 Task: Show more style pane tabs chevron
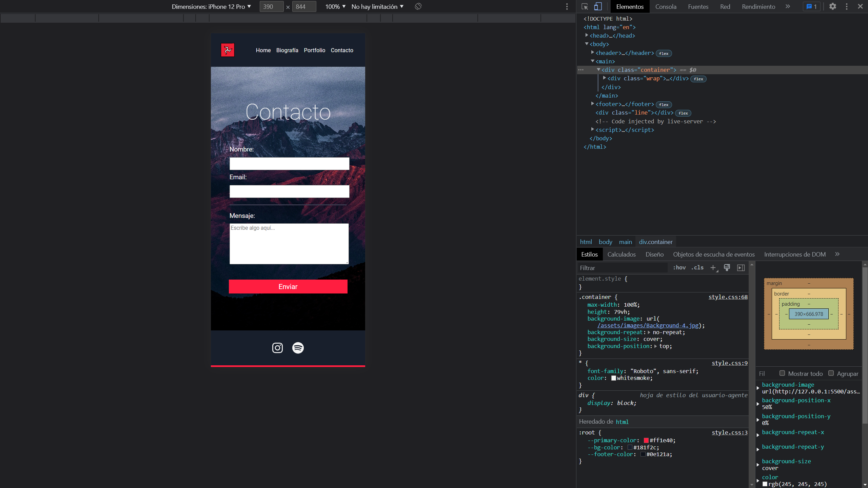(837, 254)
